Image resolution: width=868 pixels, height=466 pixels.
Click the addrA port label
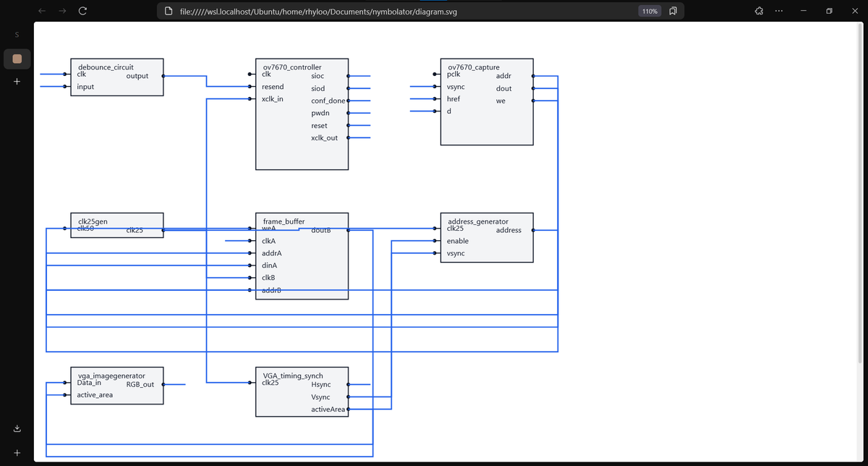(272, 253)
